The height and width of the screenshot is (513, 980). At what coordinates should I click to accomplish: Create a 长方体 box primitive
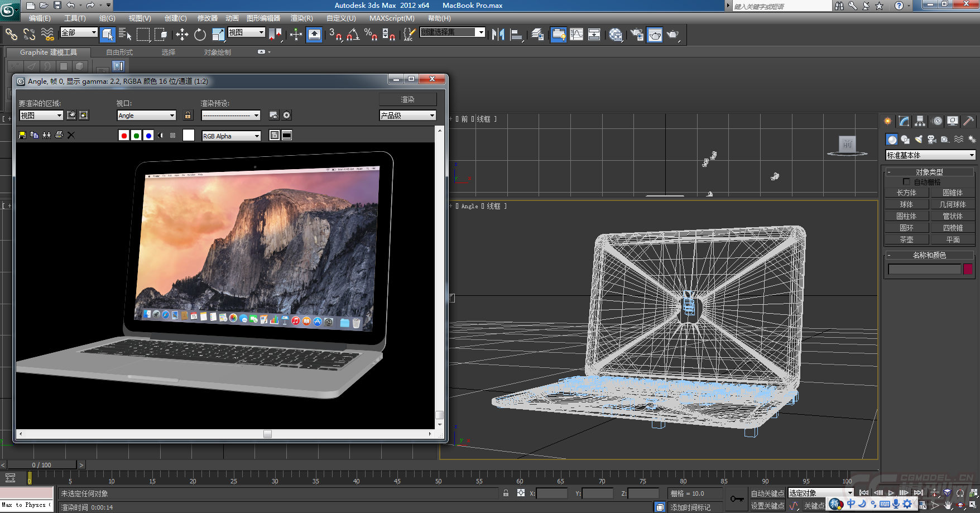[x=906, y=193]
